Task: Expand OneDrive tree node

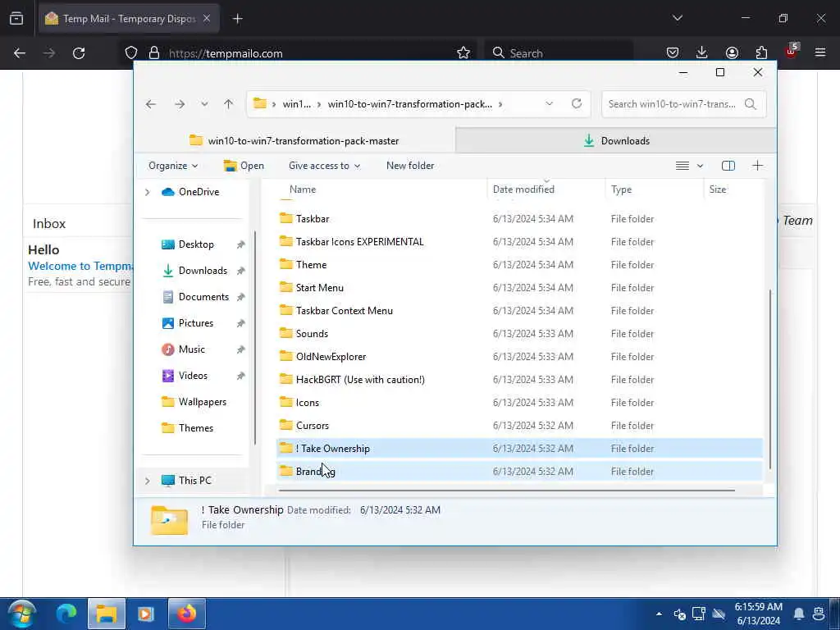Action: pyautogui.click(x=148, y=192)
